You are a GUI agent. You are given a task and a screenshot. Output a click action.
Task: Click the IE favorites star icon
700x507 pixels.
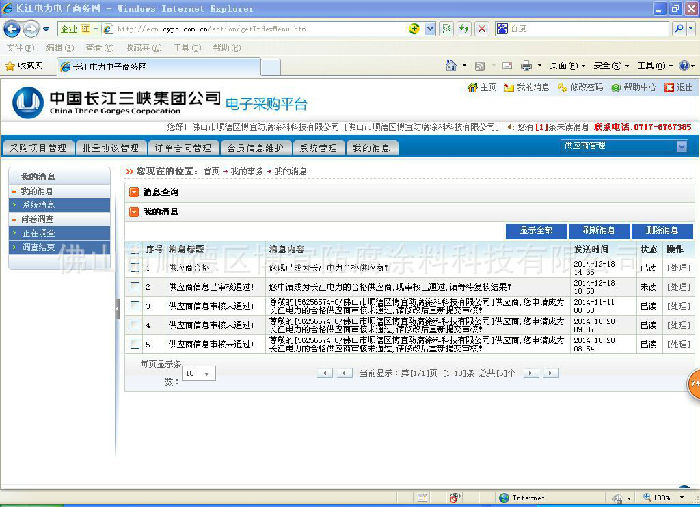[10, 66]
